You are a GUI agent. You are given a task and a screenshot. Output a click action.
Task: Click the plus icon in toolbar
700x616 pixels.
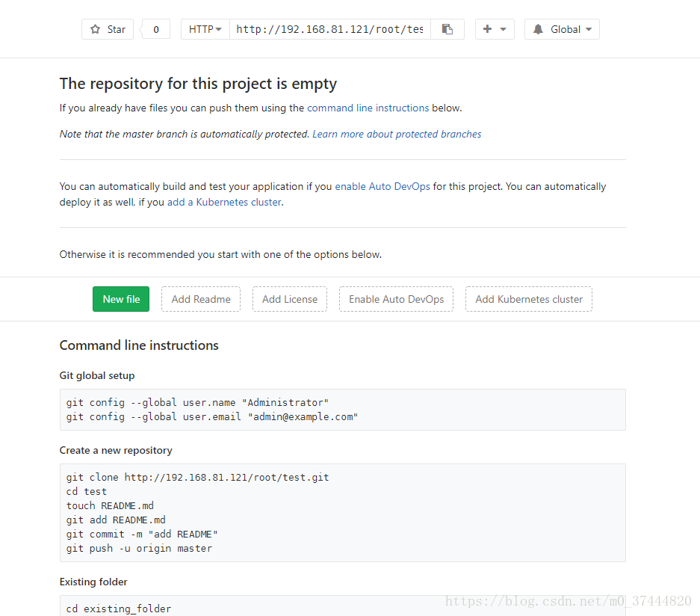488,29
